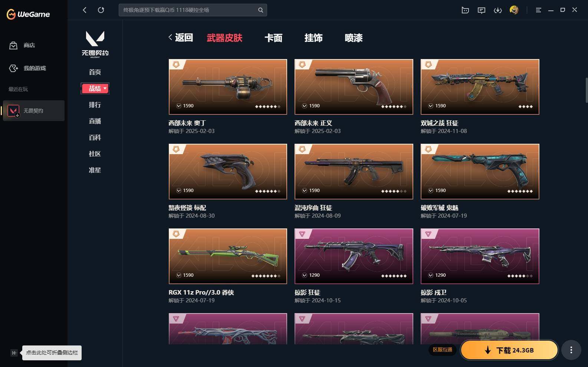Click the search magnifier icon
The image size is (588, 367).
coord(260,10)
